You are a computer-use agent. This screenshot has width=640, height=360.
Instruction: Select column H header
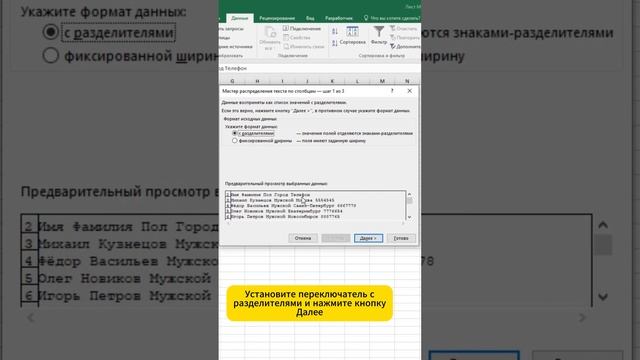(257, 81)
